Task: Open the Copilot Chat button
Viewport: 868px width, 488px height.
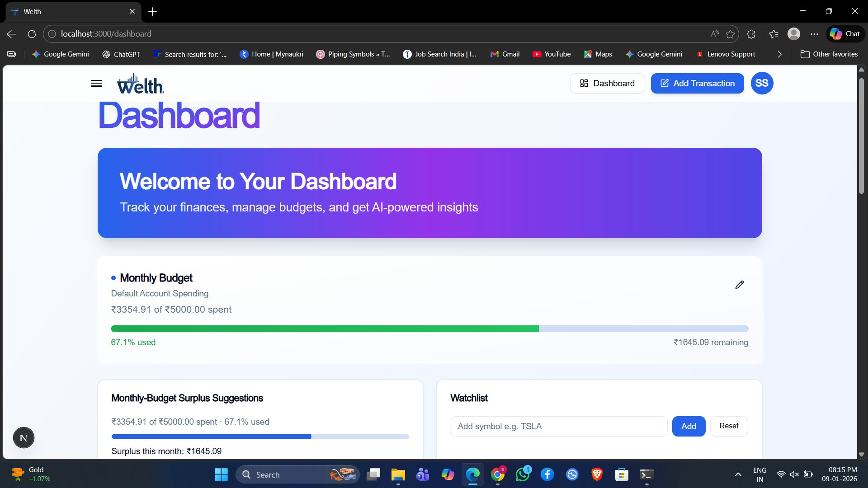Action: (x=845, y=34)
